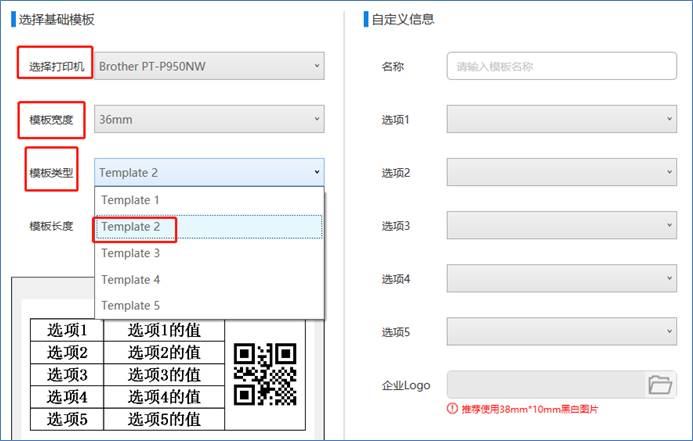This screenshot has height=441, width=693.
Task: Click the 模板长度 label
Action: [x=51, y=226]
